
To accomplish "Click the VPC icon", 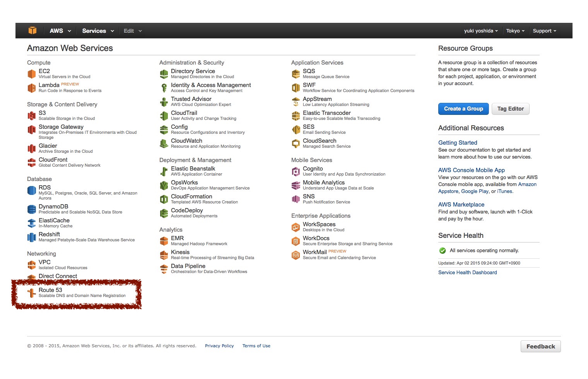I will (32, 265).
